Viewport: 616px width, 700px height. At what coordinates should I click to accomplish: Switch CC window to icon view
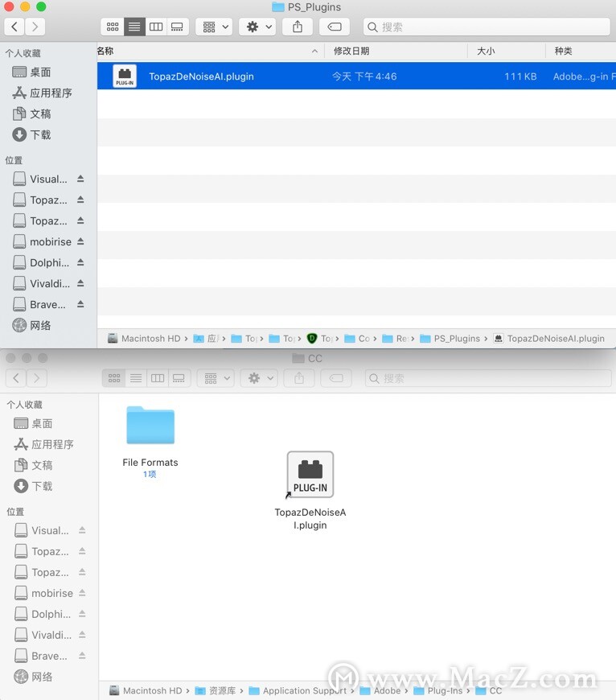(114, 378)
